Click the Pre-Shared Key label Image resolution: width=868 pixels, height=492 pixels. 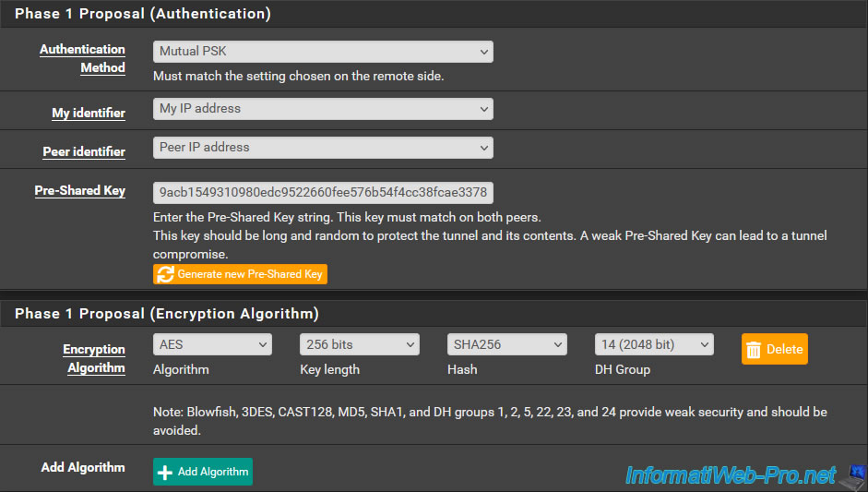79,190
